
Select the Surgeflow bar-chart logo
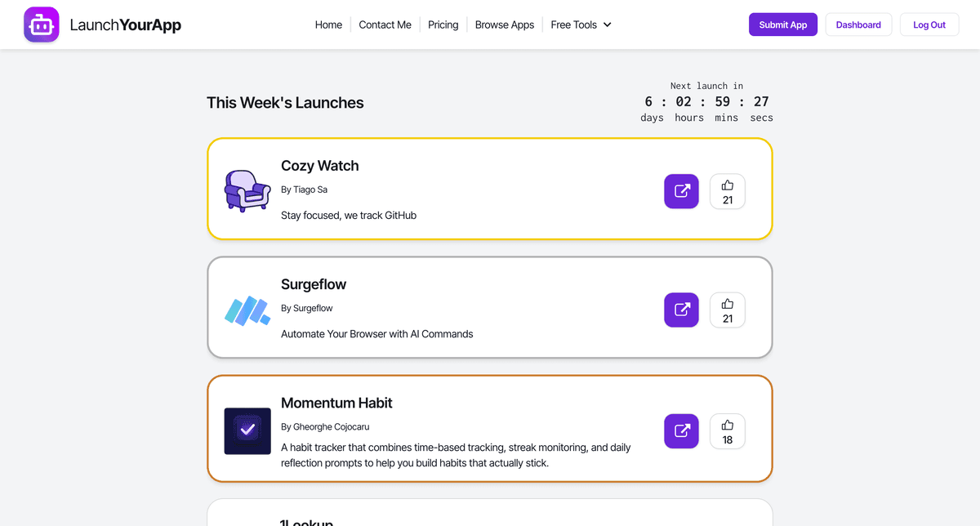click(x=247, y=310)
